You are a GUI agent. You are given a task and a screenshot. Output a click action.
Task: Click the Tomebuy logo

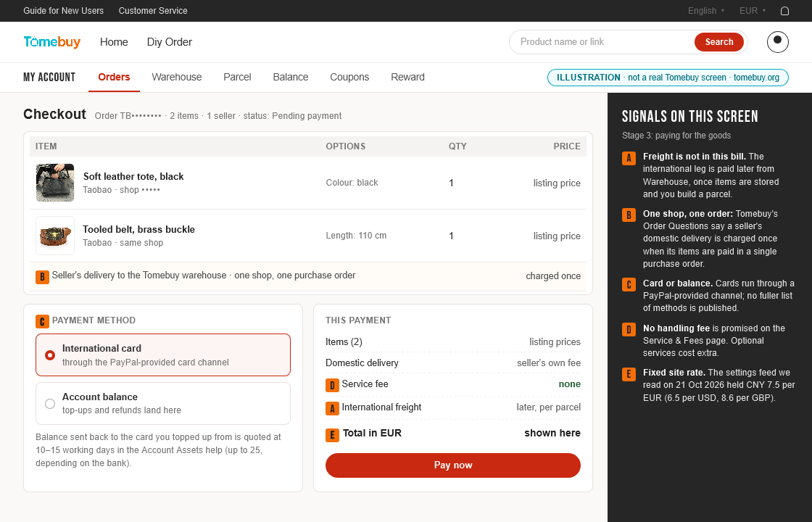(51, 42)
